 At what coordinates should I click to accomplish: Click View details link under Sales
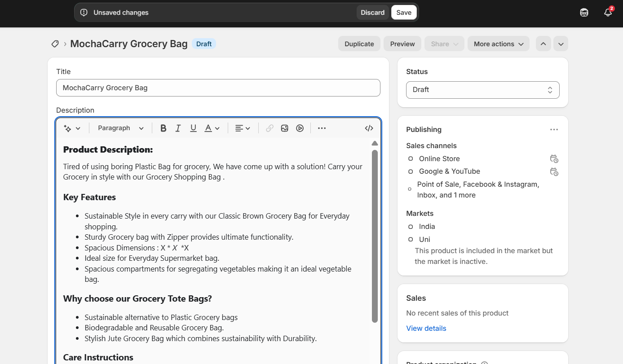[x=426, y=328]
